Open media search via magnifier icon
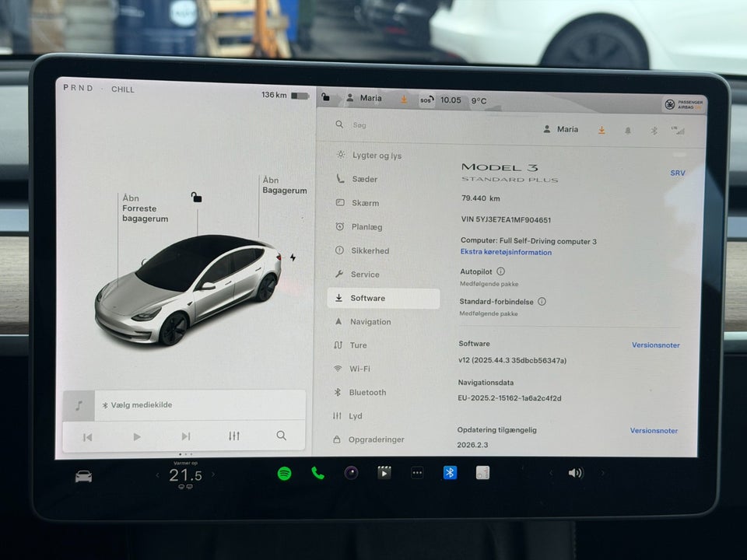 281,436
